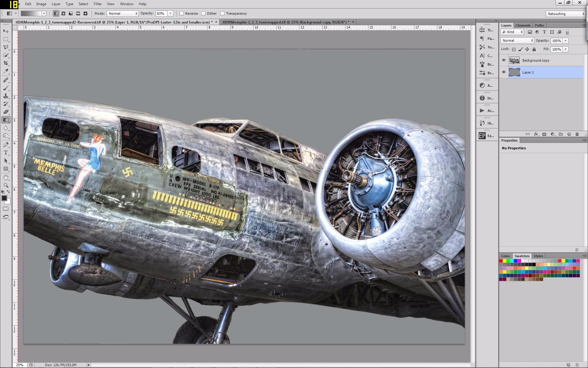Open layer Fill slider arrow
588x368 pixels.
click(566, 49)
